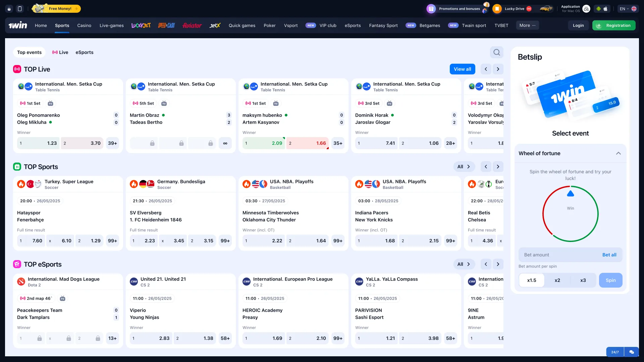The image size is (644, 362).
Task: Select draw odds 3.45 for SV Elversberg match
Action: coord(173,241)
